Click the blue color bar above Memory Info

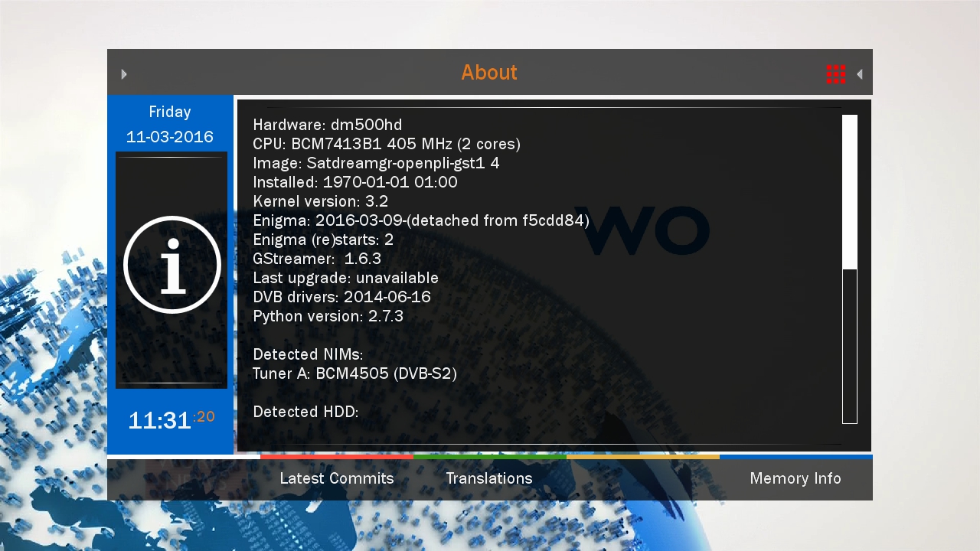pos(796,457)
